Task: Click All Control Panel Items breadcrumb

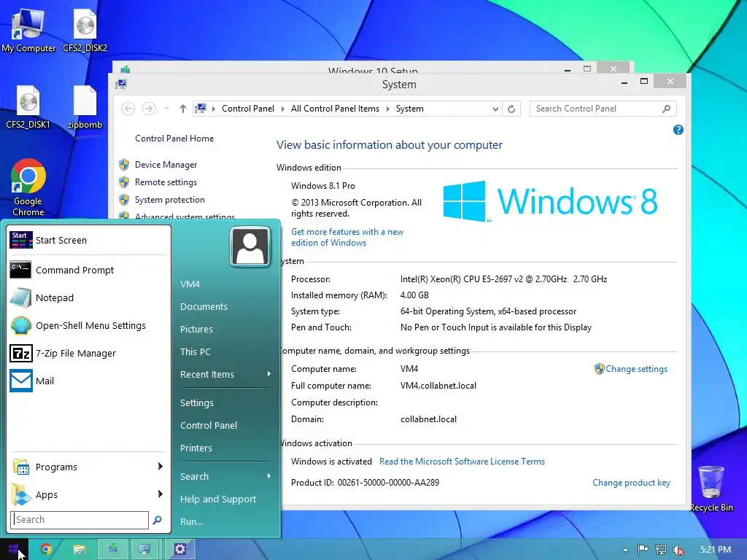Action: point(335,109)
